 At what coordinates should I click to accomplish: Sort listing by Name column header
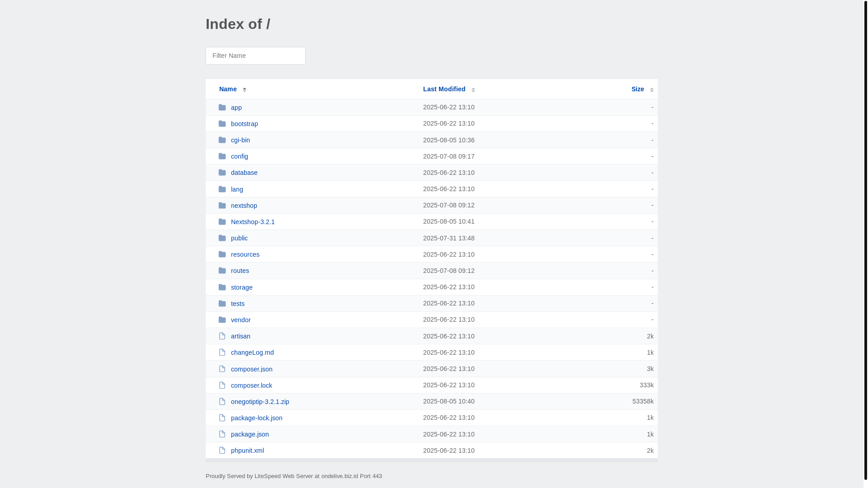[x=228, y=89]
